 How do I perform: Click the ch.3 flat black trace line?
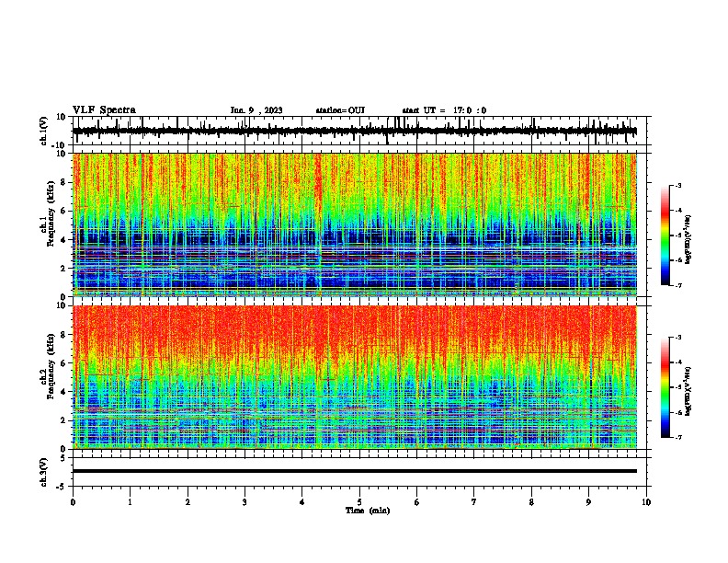(x=355, y=471)
